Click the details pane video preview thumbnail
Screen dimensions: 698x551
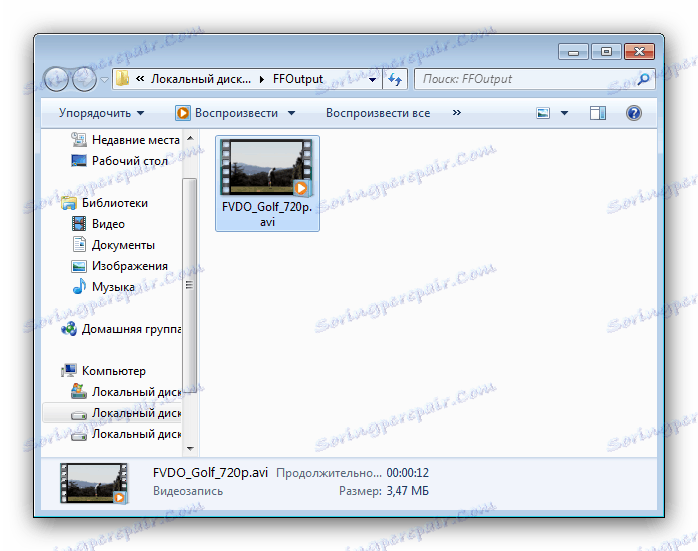tap(94, 483)
